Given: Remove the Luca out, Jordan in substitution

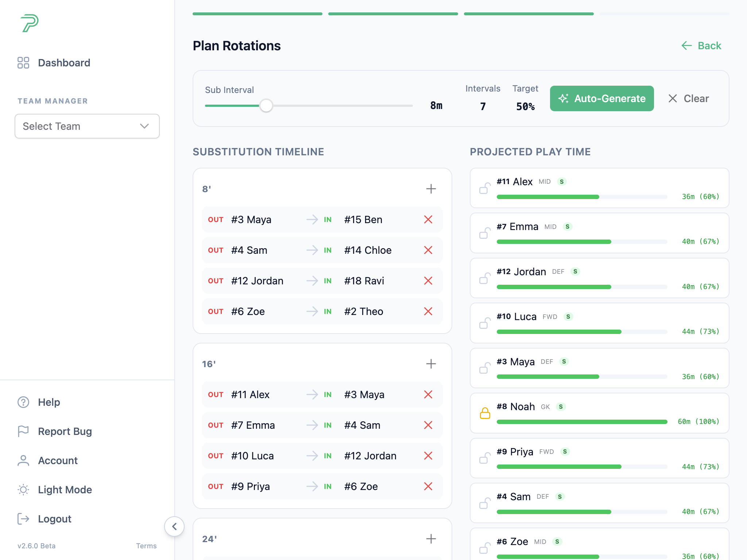Looking at the screenshot, I should tap(428, 456).
